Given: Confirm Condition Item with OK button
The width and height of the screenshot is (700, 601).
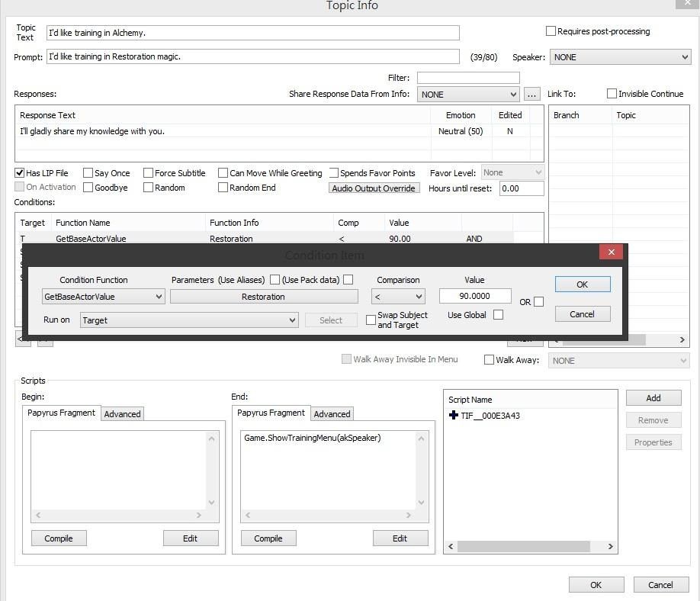Looking at the screenshot, I should point(583,284).
